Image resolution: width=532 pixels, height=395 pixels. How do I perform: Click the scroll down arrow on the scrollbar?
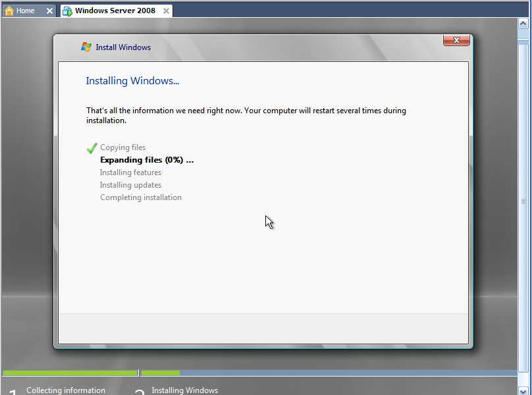pyautogui.click(x=523, y=390)
